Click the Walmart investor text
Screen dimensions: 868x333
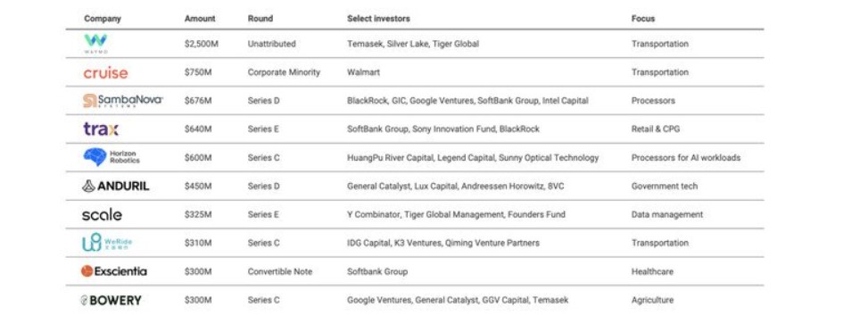point(363,72)
